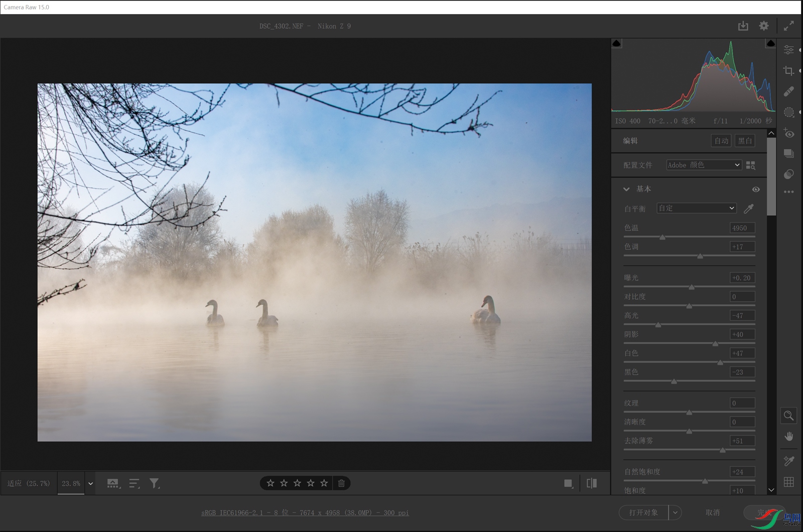Open the Adobe 颜色 profile dropdown
The image size is (803, 532).
[704, 165]
